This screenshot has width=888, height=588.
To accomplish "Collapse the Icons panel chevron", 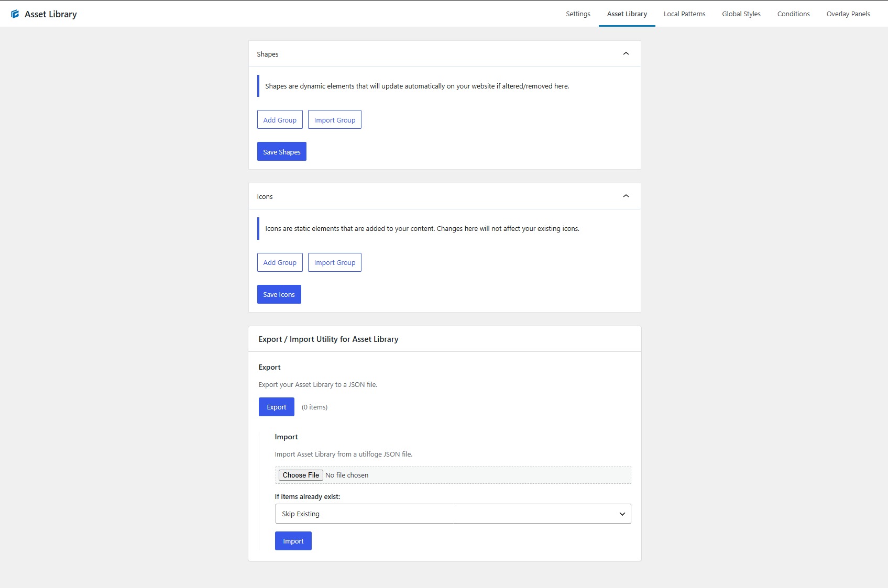I will [626, 196].
